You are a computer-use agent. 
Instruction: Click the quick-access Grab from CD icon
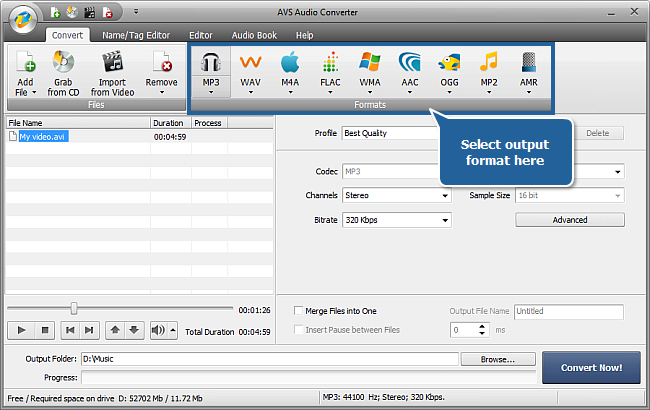coord(72,13)
